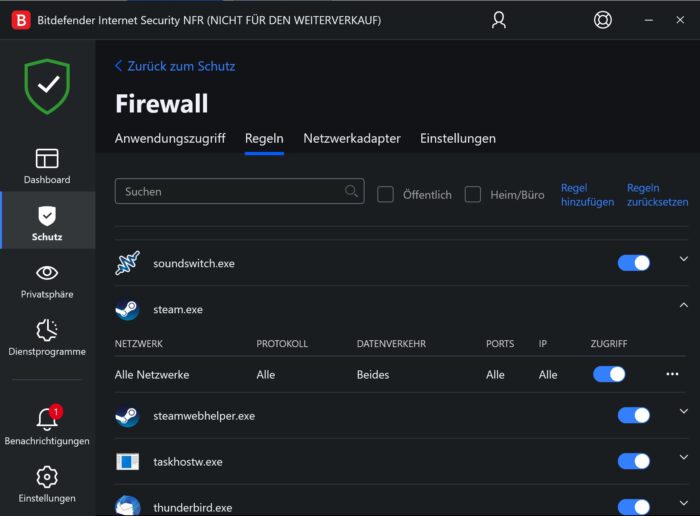Image resolution: width=700 pixels, height=516 pixels.
Task: Check the Öffentlich filter checkbox
Action: coord(385,195)
